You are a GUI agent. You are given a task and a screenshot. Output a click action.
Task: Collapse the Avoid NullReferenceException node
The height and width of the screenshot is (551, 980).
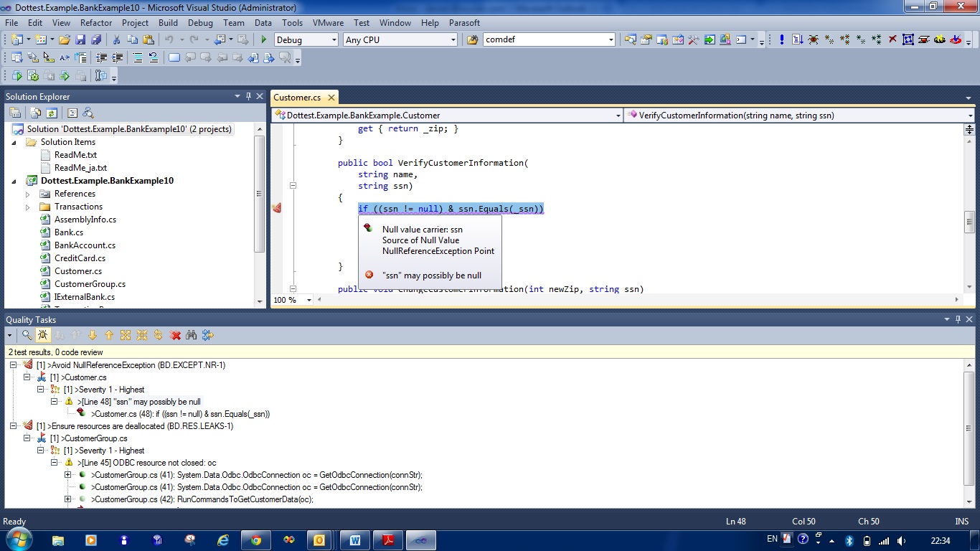click(x=13, y=365)
